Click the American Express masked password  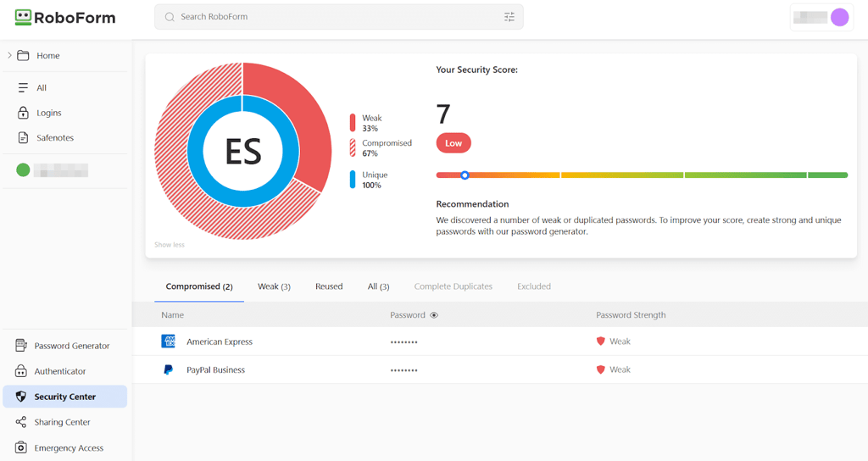(x=403, y=342)
